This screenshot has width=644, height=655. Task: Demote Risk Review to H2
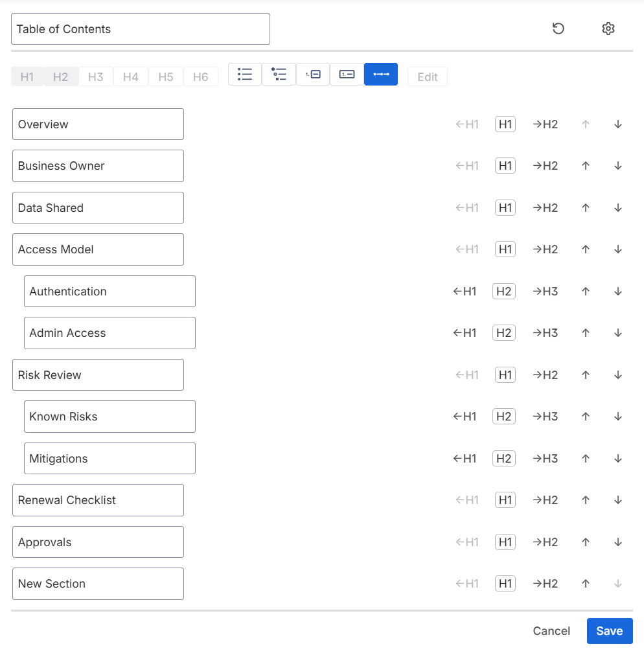click(x=546, y=374)
